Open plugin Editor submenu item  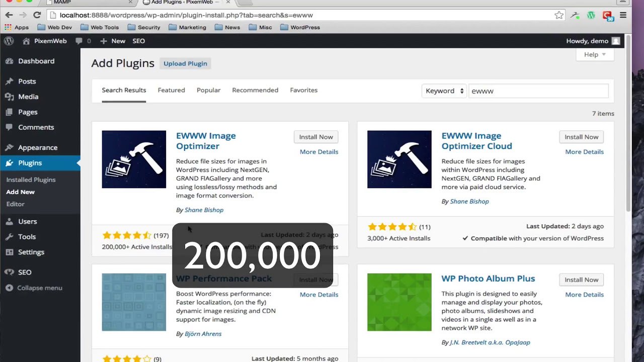(x=15, y=204)
